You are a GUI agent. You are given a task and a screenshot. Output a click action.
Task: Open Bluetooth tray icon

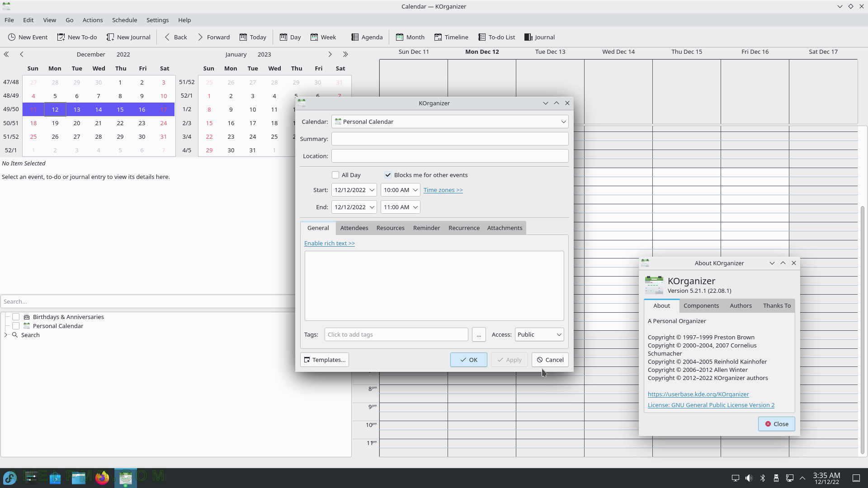pos(763,478)
